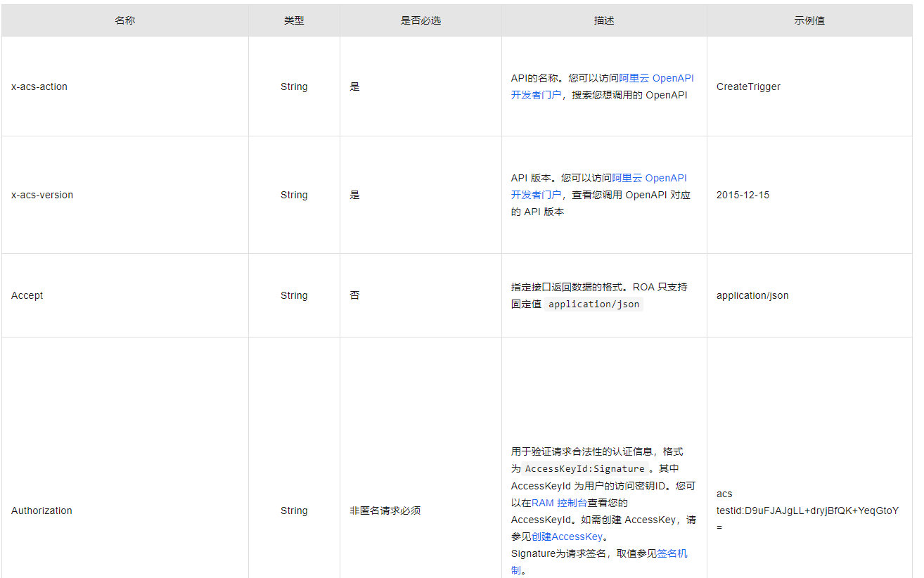The image size is (924, 578).
Task: Select application/json in the 示例值 column
Action: 752,295
